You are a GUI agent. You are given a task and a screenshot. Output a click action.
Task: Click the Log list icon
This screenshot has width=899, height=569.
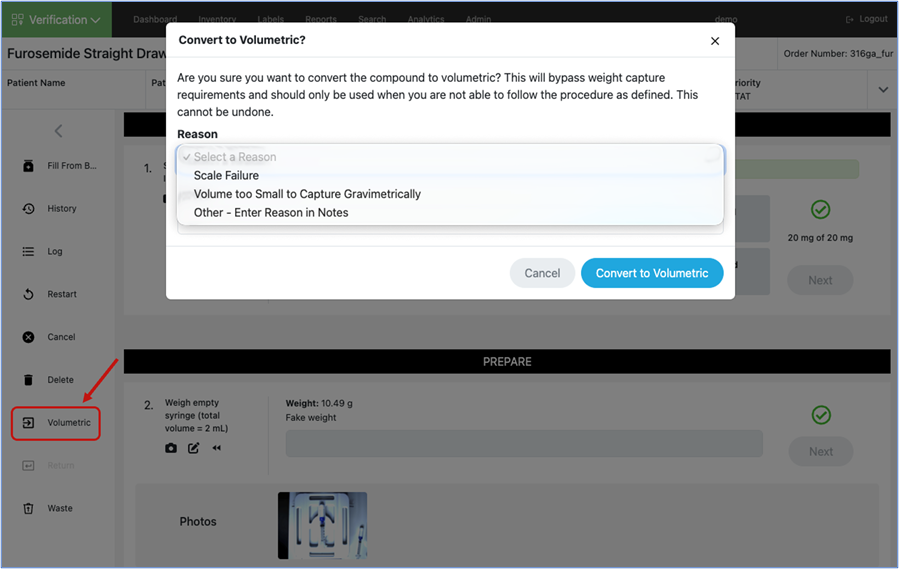29,252
